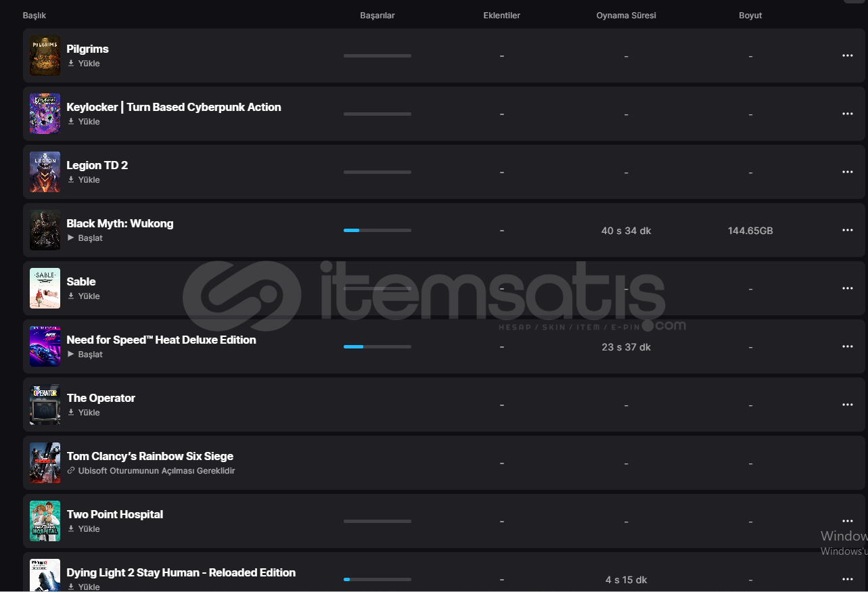Screen dimensions: 868x592
Task: Click the Rainbow Six Siege cover thumbnail
Action: 45,463
